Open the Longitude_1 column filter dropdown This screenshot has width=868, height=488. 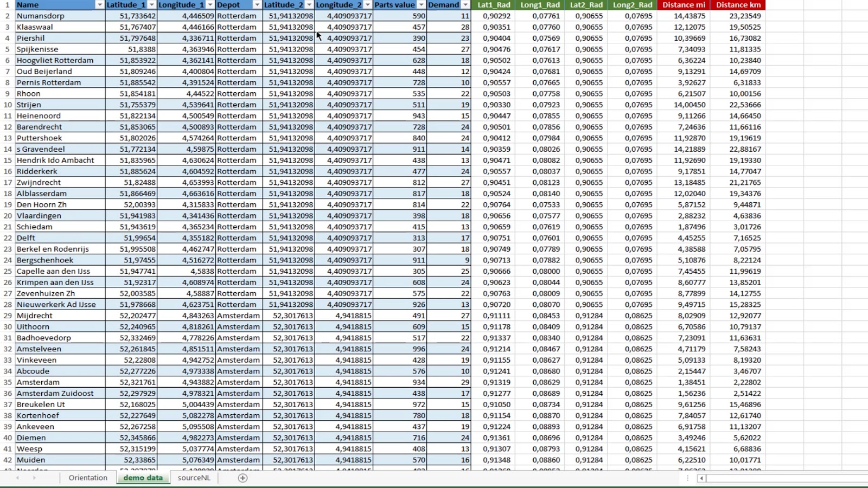[x=210, y=5]
